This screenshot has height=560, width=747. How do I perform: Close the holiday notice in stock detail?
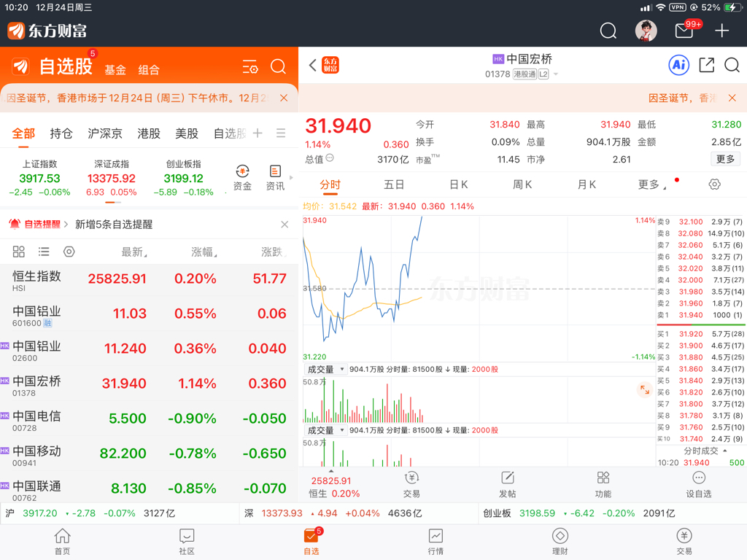click(732, 98)
